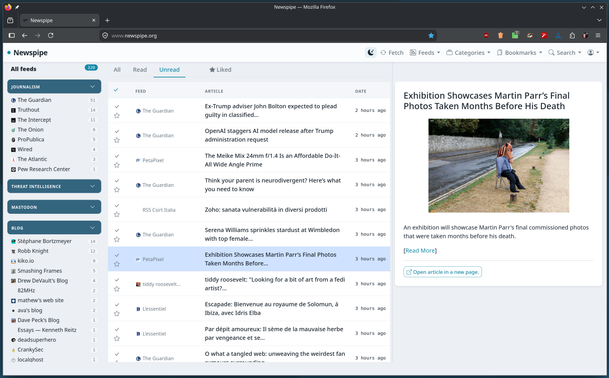
Task: Reload the page with the refresh icon
Action: 50,35
